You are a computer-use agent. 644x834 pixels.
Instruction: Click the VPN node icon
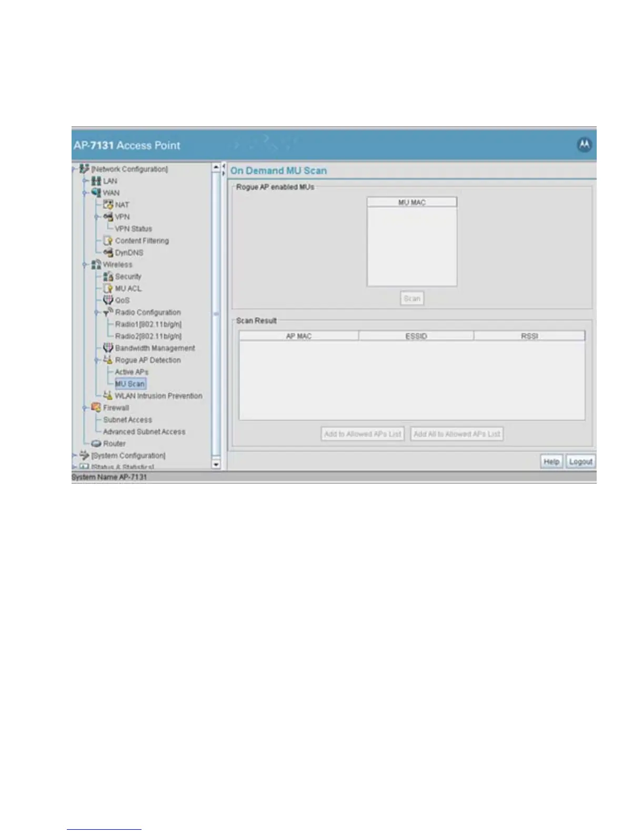click(x=108, y=217)
